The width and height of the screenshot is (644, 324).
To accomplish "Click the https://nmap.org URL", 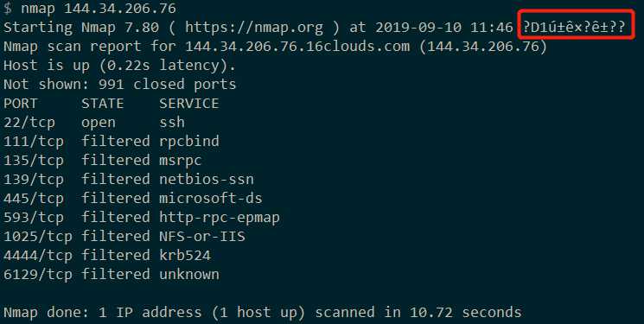I will click(254, 27).
